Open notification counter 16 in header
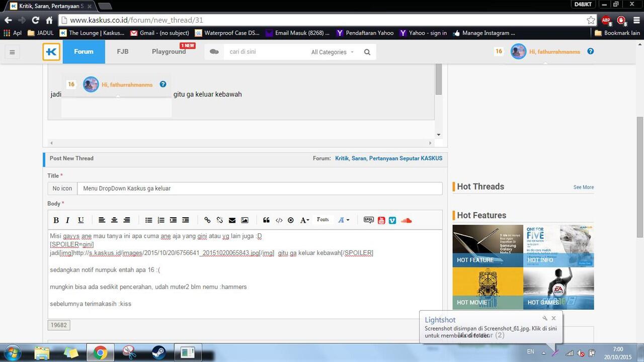644x362 pixels. 499,51
